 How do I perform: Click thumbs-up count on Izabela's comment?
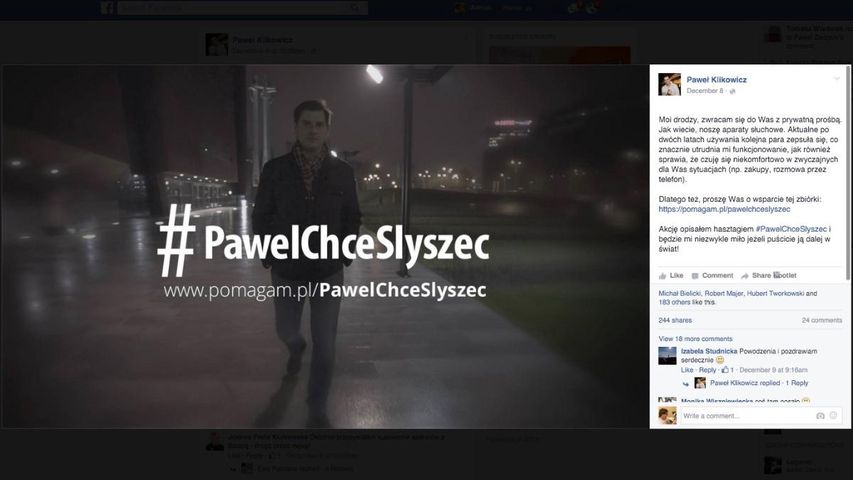pos(728,370)
